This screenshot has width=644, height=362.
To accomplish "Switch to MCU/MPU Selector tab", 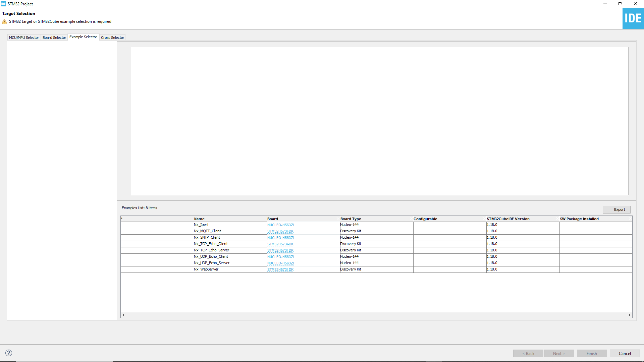I will pos(24,38).
